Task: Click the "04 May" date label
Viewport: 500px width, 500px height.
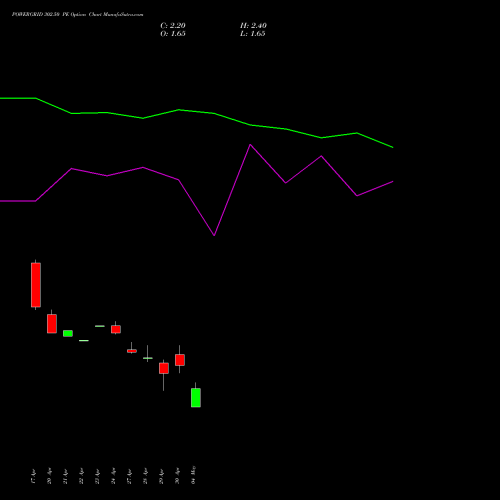Action: [193, 475]
